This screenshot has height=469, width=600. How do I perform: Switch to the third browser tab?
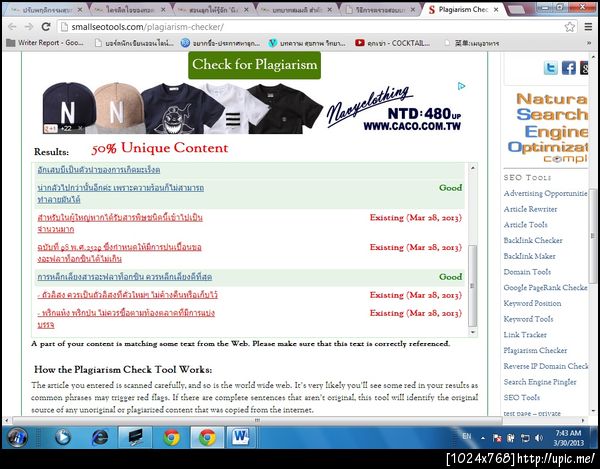pyautogui.click(x=214, y=10)
